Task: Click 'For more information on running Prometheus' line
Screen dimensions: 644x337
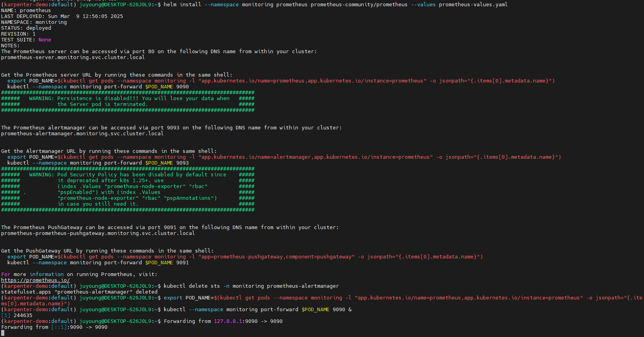Action: 79,274
